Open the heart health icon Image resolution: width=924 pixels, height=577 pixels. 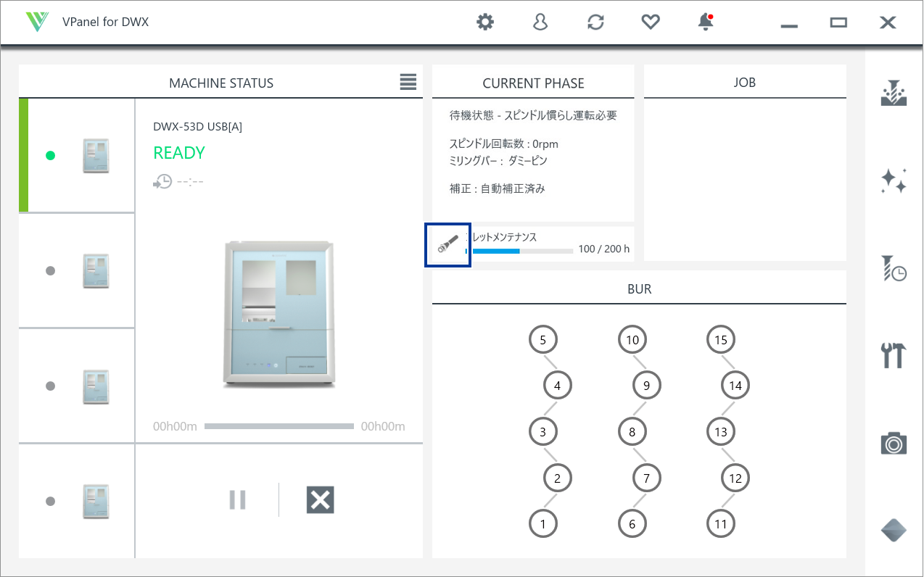coord(651,22)
